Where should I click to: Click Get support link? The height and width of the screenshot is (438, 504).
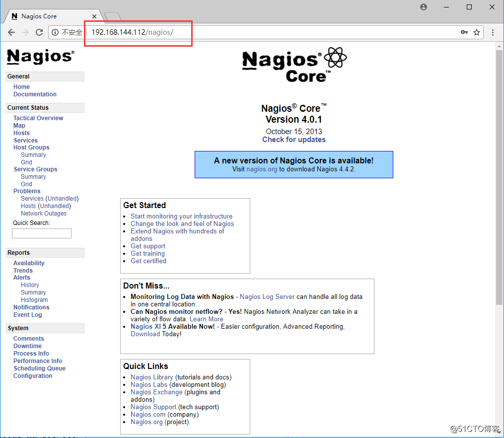click(x=148, y=246)
